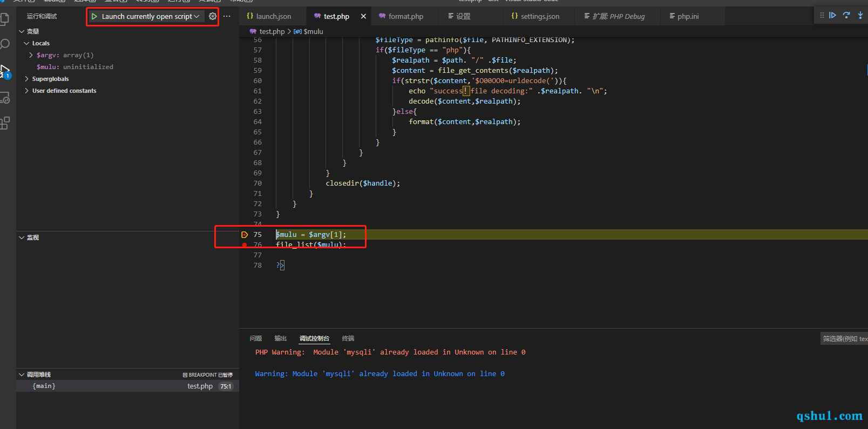Close the test.php tab
The height and width of the screenshot is (429, 868).
click(363, 16)
